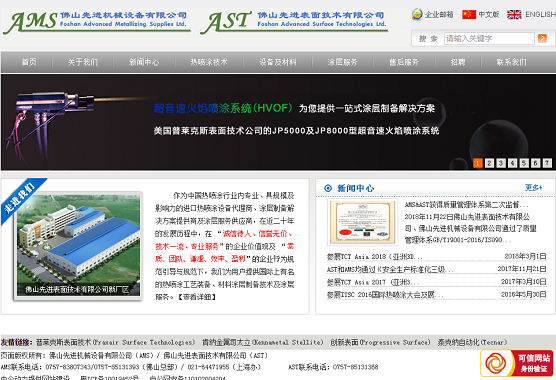Select banner slide number 3
Viewport: 556px width, 380px height.
pos(501,163)
